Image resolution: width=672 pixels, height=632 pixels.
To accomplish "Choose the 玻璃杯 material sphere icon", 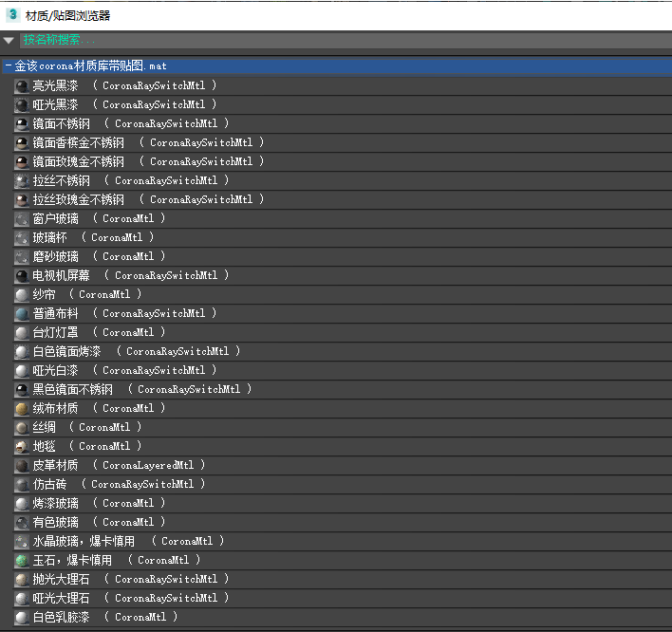I will point(22,238).
